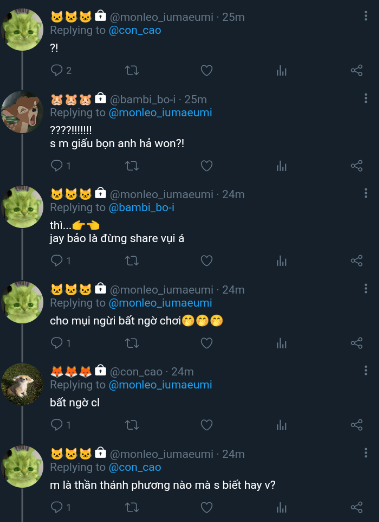Open @con_cao mention link in the first tweet
379x522 pixels.
tap(135, 30)
